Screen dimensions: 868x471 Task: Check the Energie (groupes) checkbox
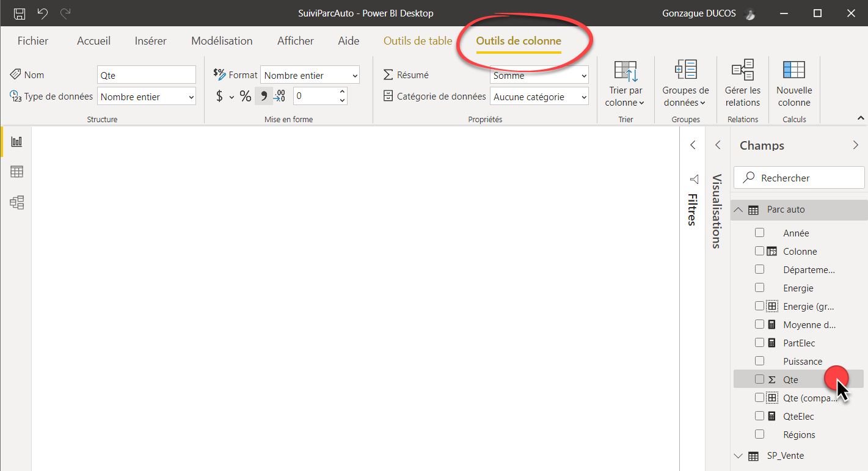click(x=759, y=306)
